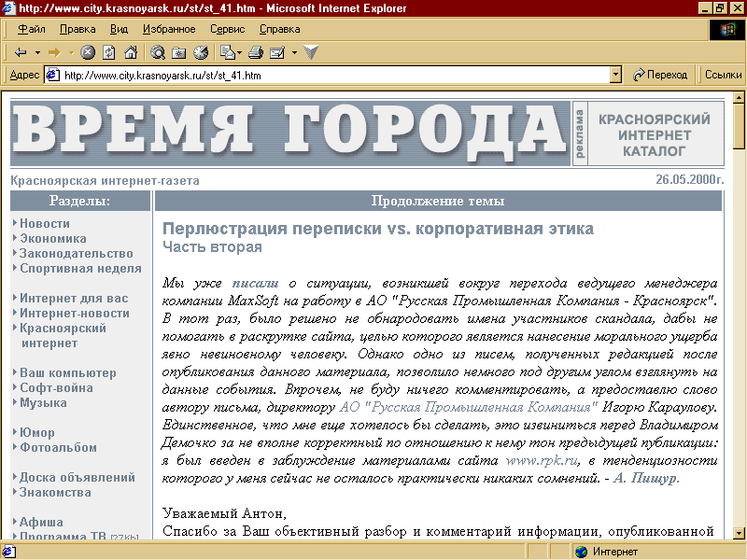Viewport: 747px width, 560px height.
Task: Open the Файл menu
Action: point(32,29)
